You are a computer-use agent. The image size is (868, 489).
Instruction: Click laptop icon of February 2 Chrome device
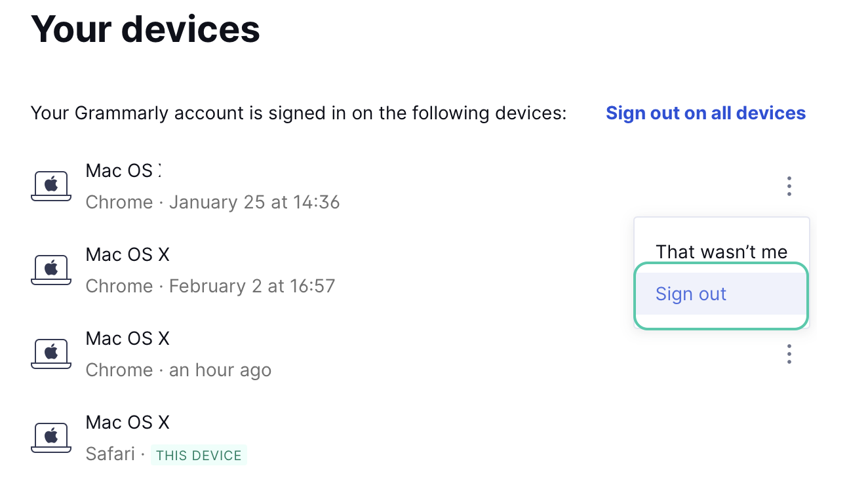tap(51, 269)
